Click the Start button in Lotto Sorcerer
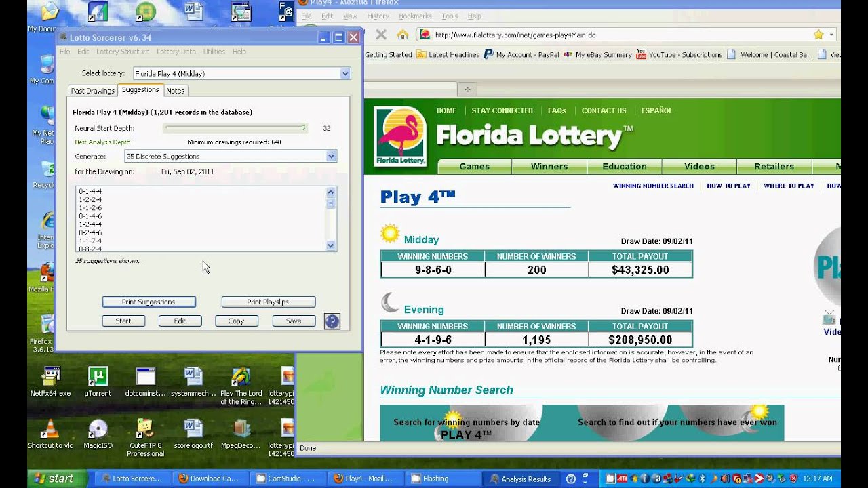Image resolution: width=868 pixels, height=488 pixels. click(x=123, y=321)
